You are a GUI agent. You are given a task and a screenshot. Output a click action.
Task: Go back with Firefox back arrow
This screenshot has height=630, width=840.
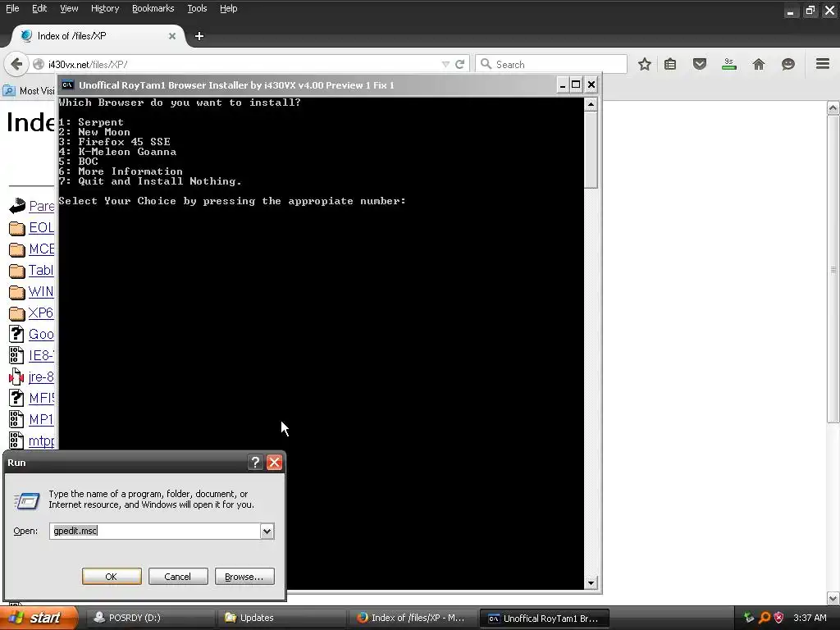coord(16,64)
